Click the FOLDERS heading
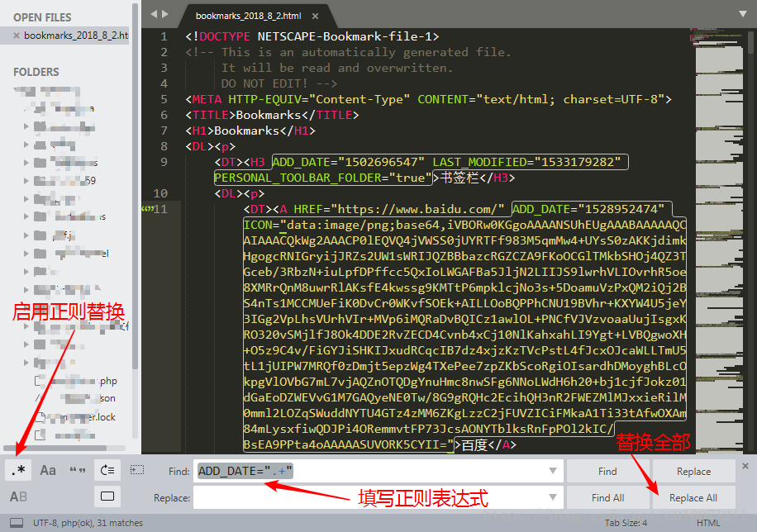The height and width of the screenshot is (532, 757). pyautogui.click(x=36, y=72)
